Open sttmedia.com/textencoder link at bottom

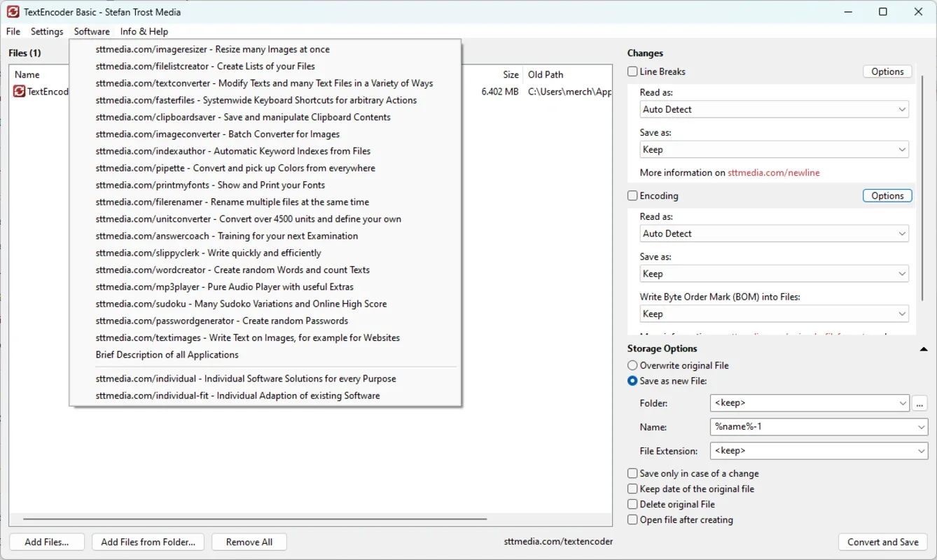point(558,542)
